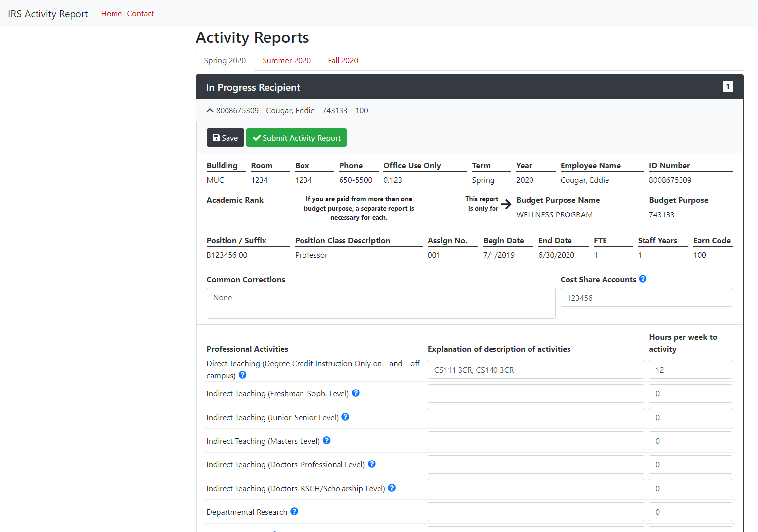758x532 pixels.
Task: Open help for Indirect Teaching Freshman-Soph. Level
Action: click(x=356, y=393)
